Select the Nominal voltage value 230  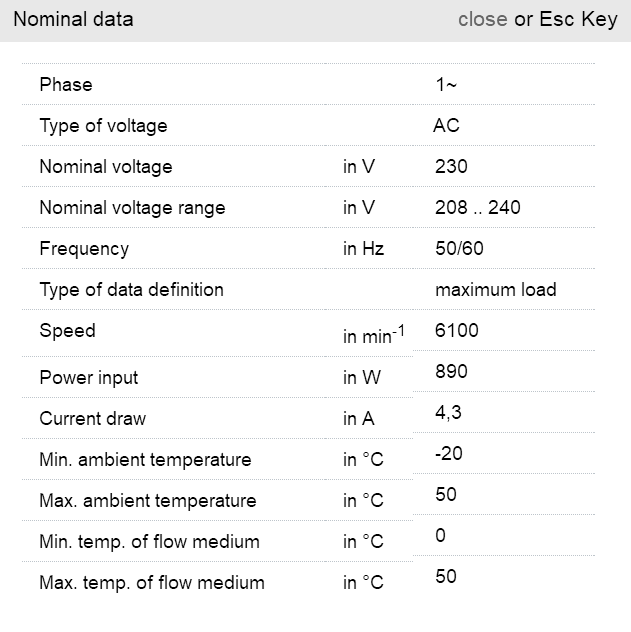coord(451,167)
